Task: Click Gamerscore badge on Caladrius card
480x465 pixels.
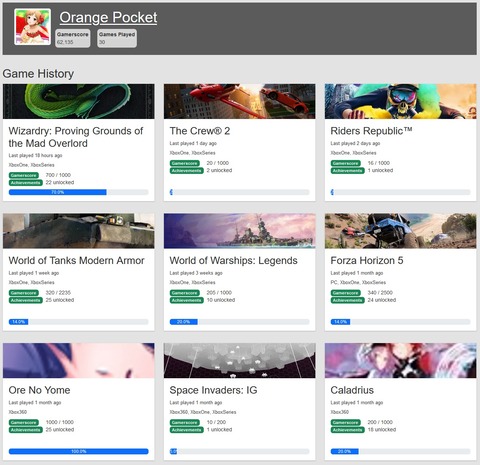Action: (x=346, y=422)
